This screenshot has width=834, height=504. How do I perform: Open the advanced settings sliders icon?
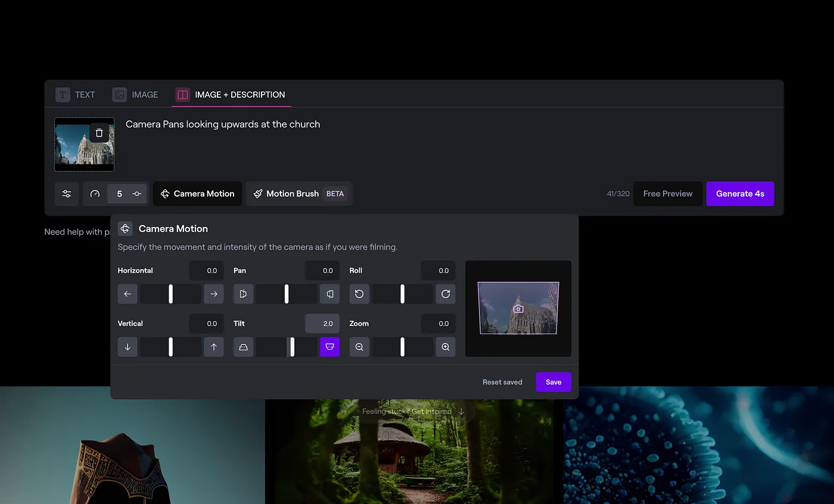coord(67,194)
